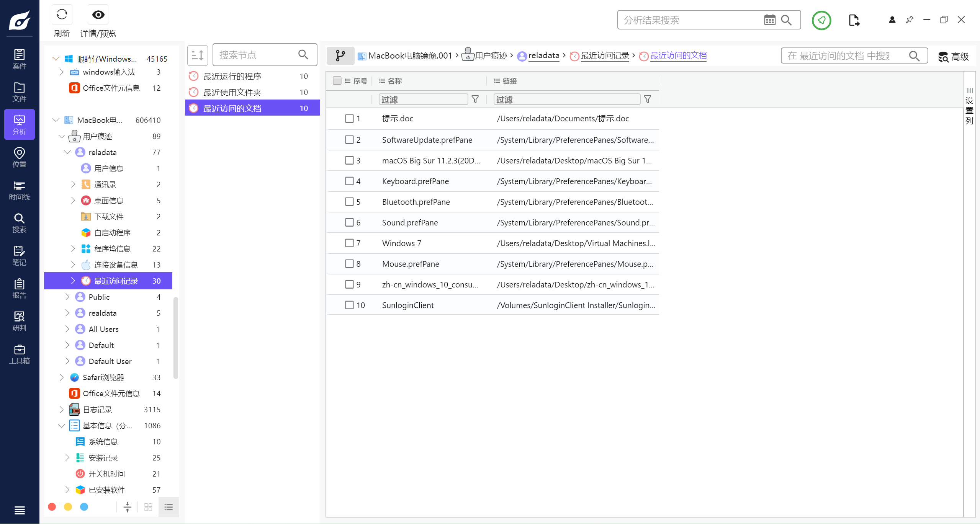Expand the 程序坞信息 tree node
Viewport: 980px width, 524px height.
click(73, 249)
